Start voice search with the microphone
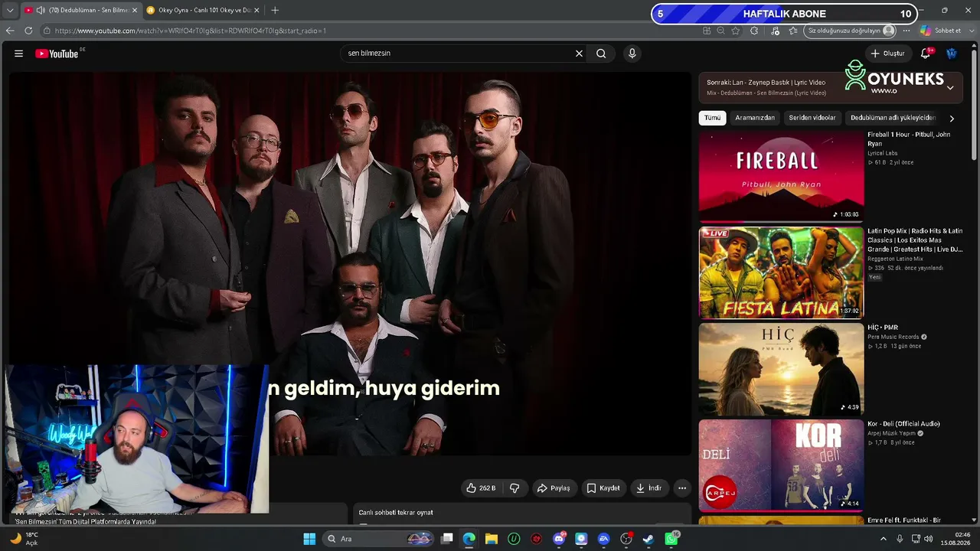 coord(632,54)
